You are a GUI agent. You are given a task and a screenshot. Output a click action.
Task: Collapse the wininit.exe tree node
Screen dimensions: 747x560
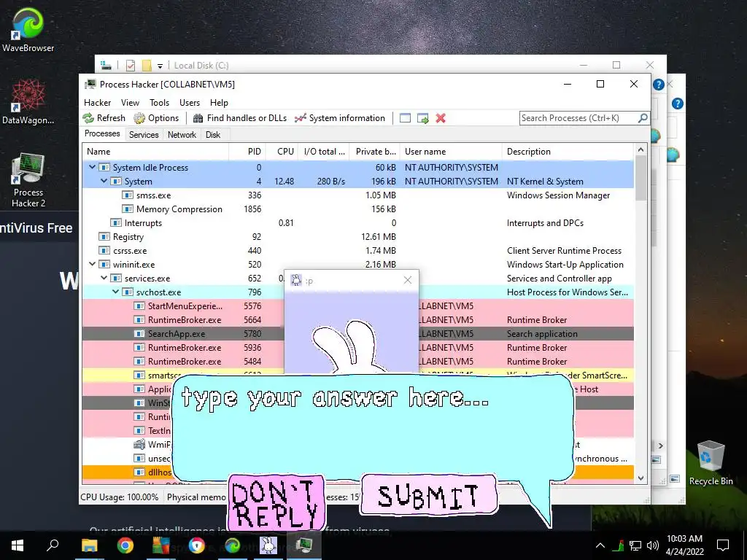(x=93, y=264)
